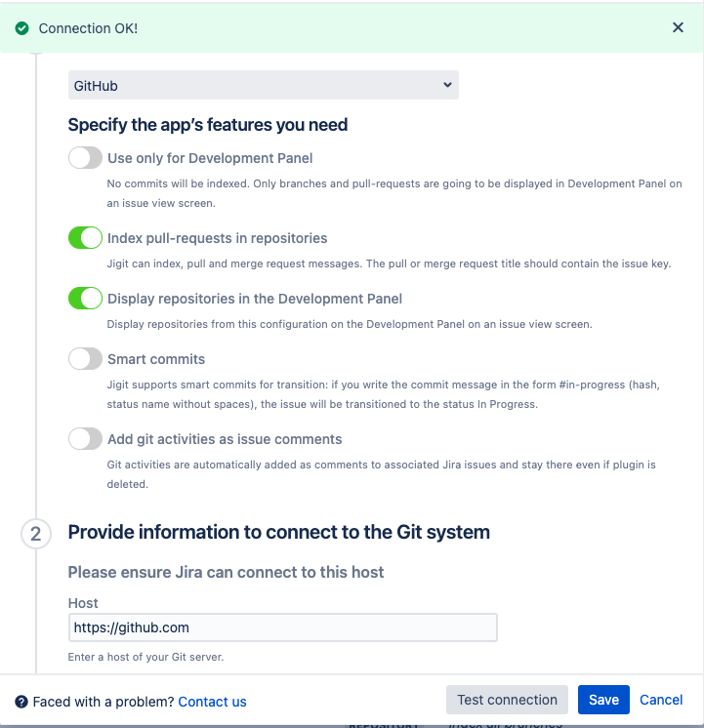Viewport: 704px width, 728px height.
Task: Disable Index pull-requests in repositories
Action: [x=86, y=238]
